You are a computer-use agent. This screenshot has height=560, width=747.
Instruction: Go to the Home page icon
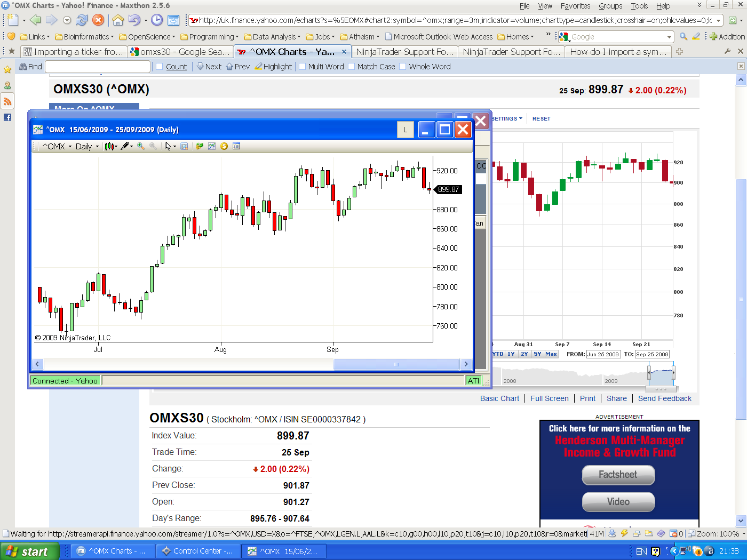[x=118, y=20]
